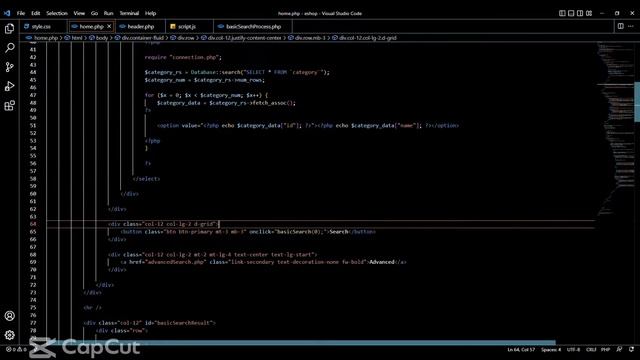Click the basicSearchResult id on line 77

(x=183, y=322)
